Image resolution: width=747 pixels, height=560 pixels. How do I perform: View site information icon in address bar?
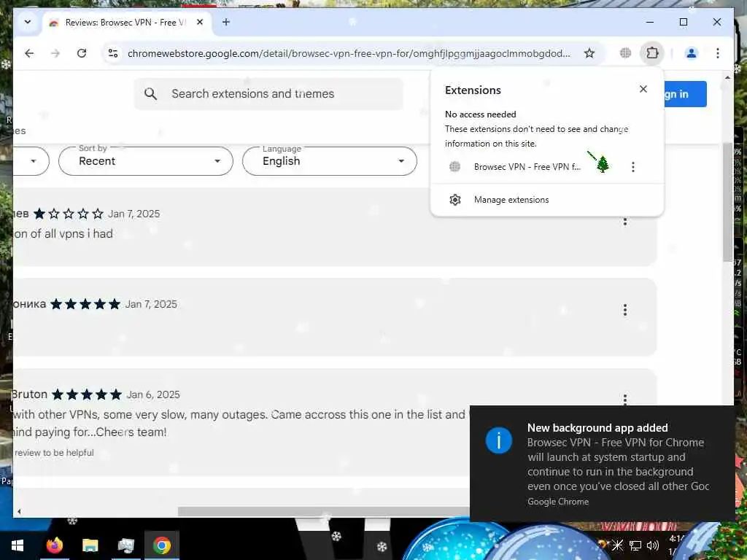click(x=113, y=53)
